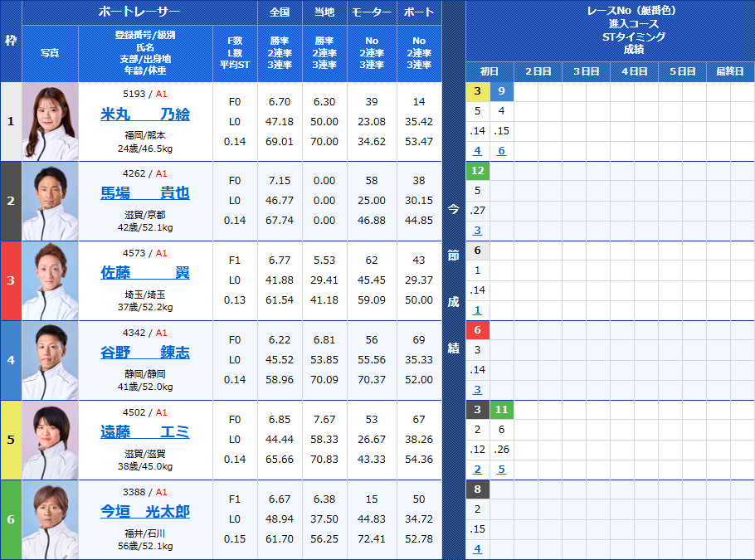The height and width of the screenshot is (560, 755).
Task: Open result link 1 for 佐藤 翼 race 6
Action: pos(477,310)
